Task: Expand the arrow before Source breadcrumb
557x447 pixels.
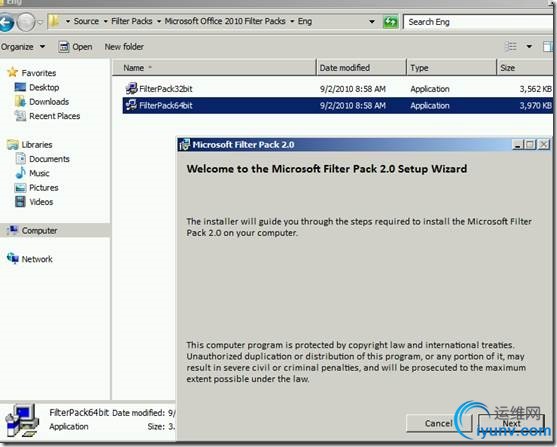Action: (x=67, y=22)
